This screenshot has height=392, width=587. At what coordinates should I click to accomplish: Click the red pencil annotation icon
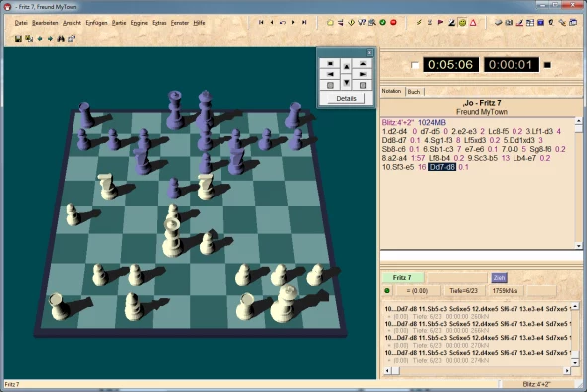point(519,23)
